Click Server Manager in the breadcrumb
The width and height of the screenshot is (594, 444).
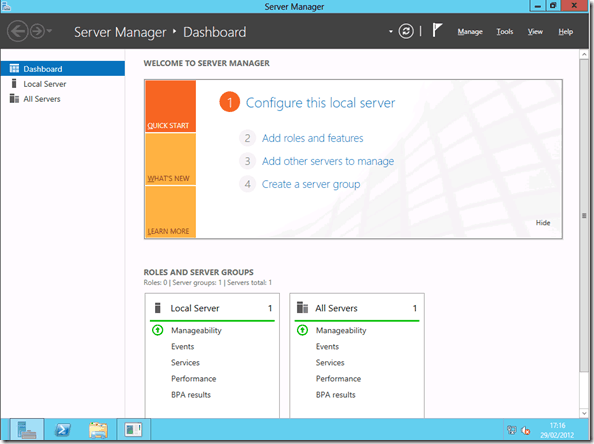coord(120,32)
